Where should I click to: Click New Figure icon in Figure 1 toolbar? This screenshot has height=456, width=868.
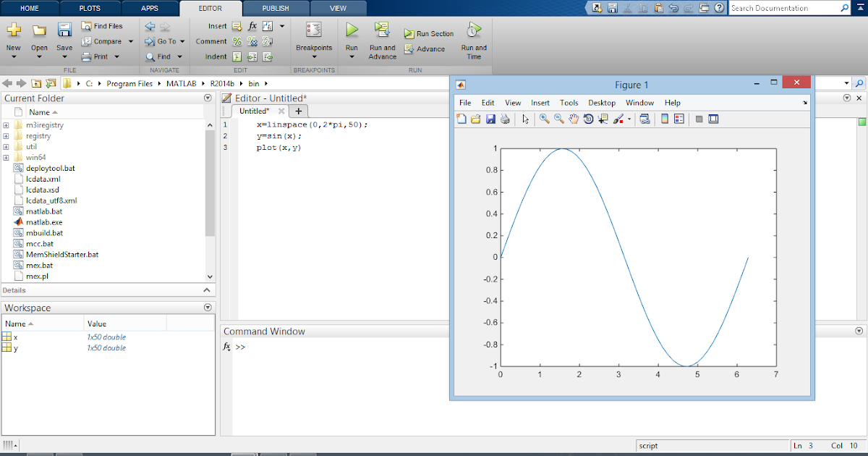tap(461, 119)
